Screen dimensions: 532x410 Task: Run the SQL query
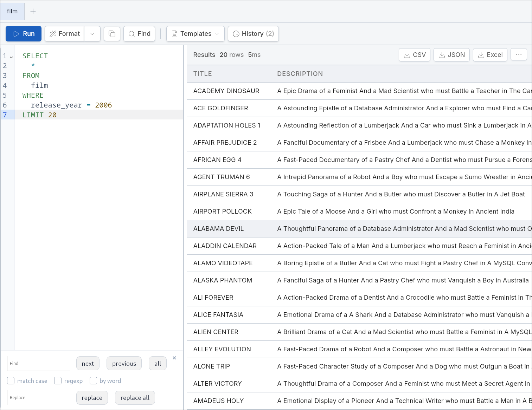coord(24,34)
